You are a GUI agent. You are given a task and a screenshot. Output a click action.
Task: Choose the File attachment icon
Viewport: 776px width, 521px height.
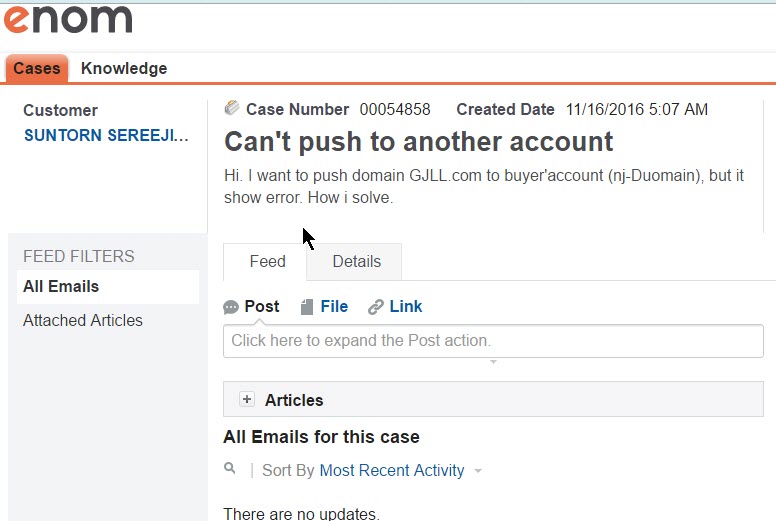(x=307, y=307)
